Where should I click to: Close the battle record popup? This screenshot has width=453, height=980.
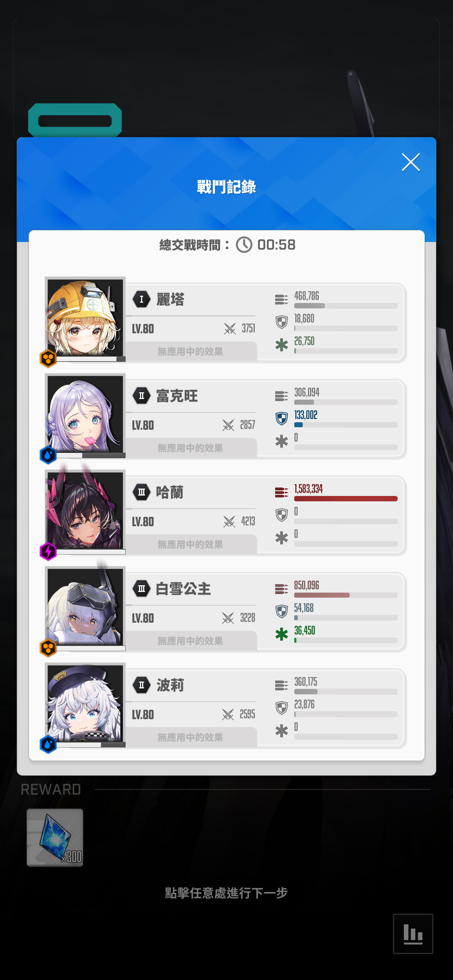pos(410,162)
